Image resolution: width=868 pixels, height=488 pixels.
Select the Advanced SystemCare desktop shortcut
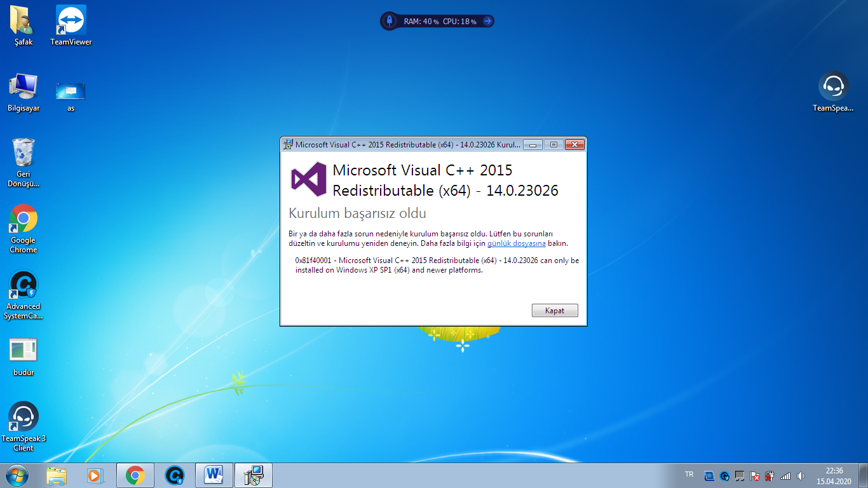coord(24,295)
